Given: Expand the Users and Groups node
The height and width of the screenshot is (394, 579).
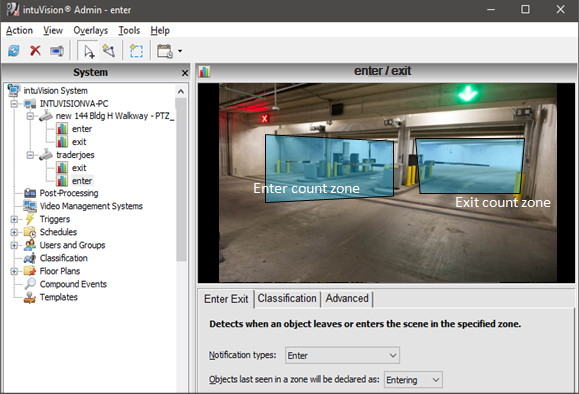Looking at the screenshot, I should pyautogui.click(x=14, y=245).
